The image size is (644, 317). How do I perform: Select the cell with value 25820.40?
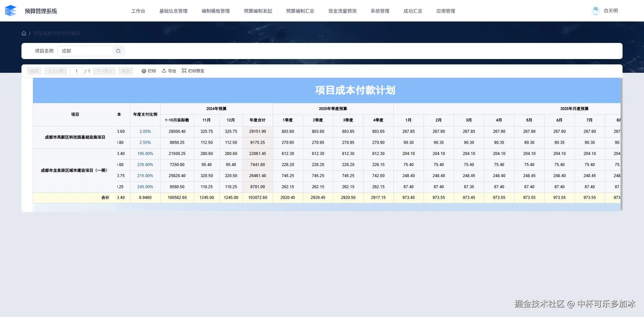[x=177, y=176]
